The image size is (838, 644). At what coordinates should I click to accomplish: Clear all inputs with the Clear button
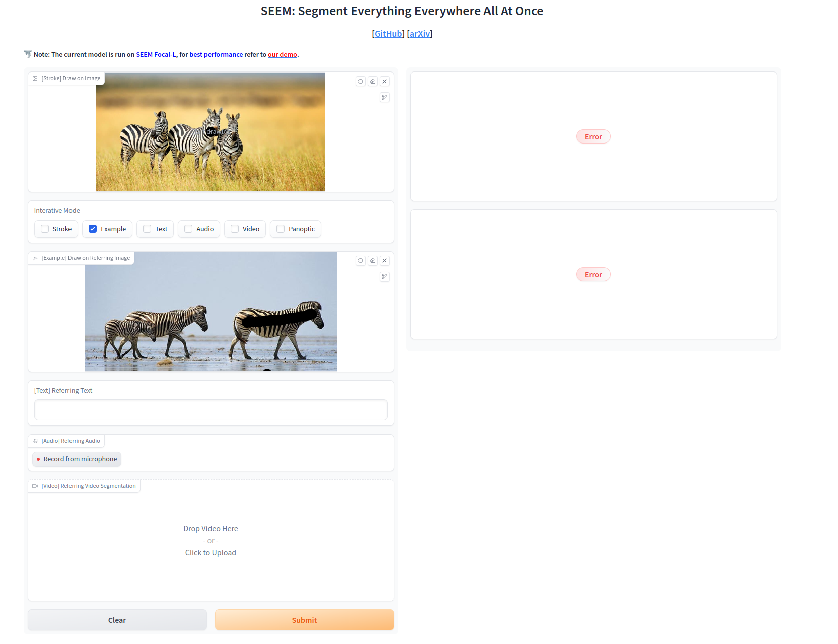click(x=117, y=620)
